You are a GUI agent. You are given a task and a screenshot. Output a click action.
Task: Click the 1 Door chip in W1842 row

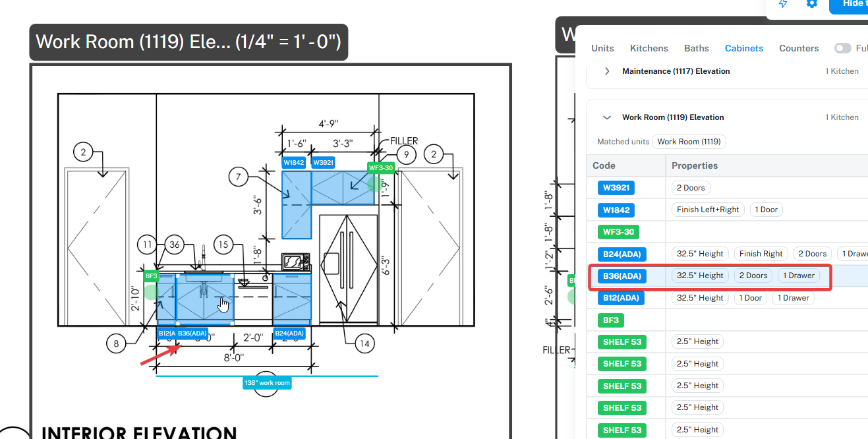[766, 210]
